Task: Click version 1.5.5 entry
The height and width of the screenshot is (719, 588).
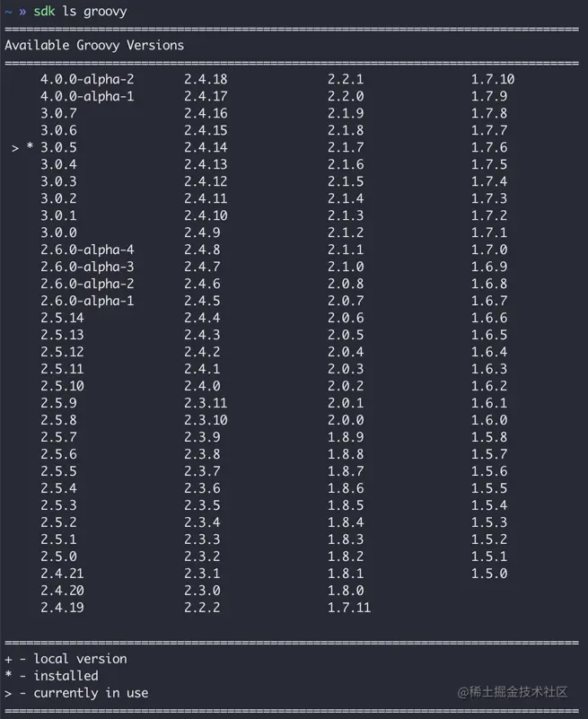Action: (x=489, y=488)
